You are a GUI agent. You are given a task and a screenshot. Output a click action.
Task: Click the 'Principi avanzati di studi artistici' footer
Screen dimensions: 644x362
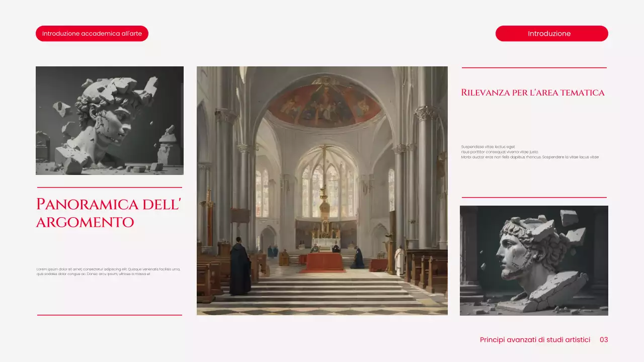535,340
